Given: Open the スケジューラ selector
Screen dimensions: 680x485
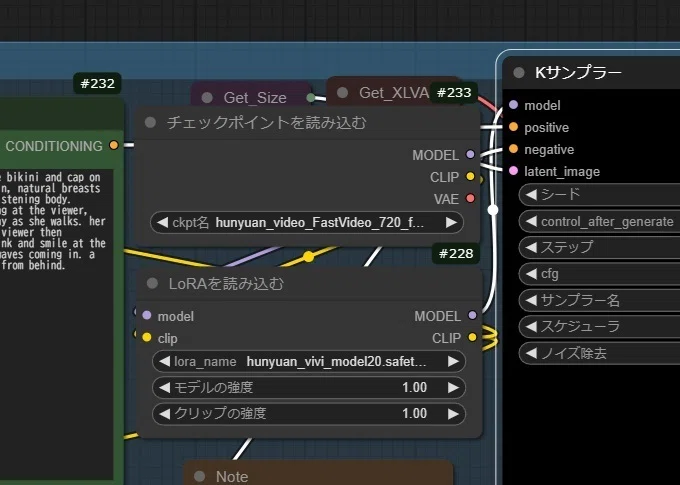Looking at the screenshot, I should coord(599,326).
